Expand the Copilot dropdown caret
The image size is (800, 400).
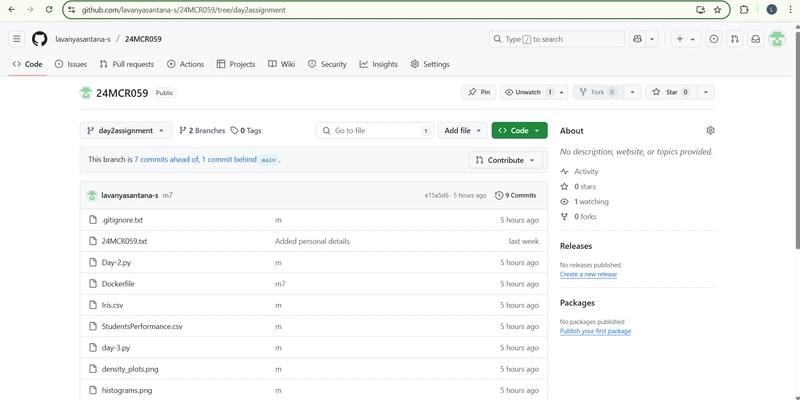coord(652,39)
